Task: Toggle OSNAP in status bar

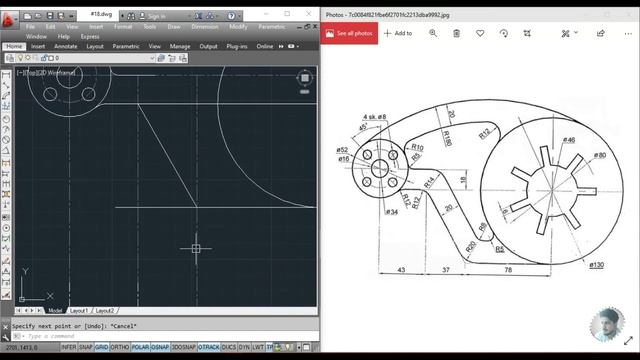Action: [x=160, y=347]
